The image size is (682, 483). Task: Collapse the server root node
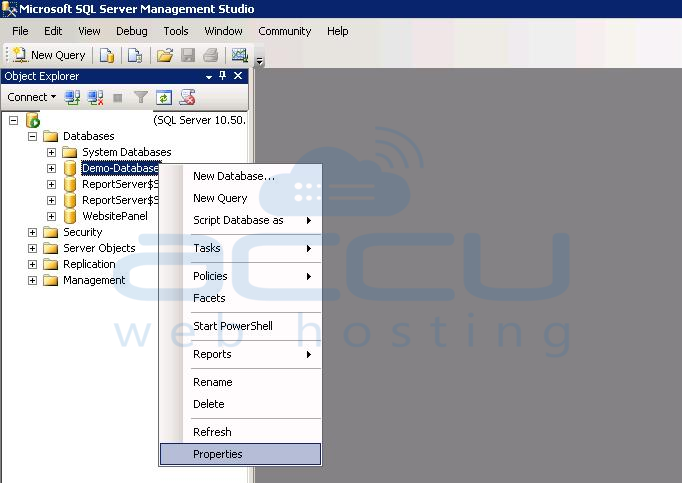tap(13, 120)
